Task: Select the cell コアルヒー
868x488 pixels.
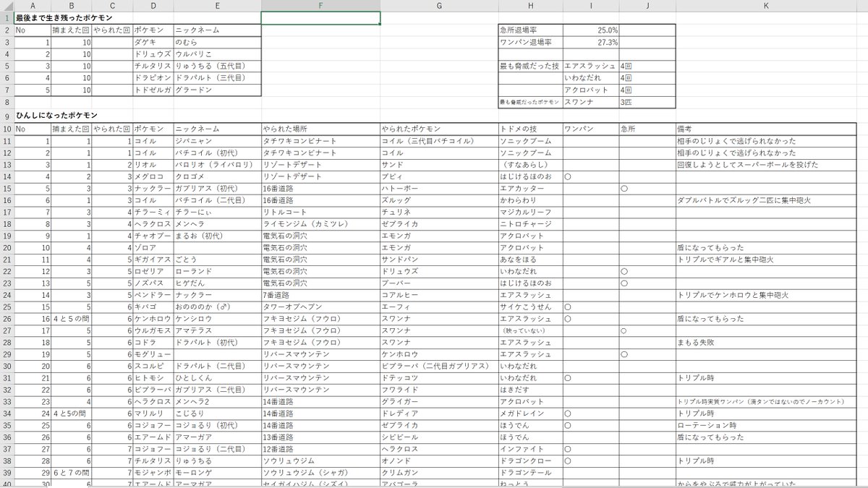Action: (439, 295)
